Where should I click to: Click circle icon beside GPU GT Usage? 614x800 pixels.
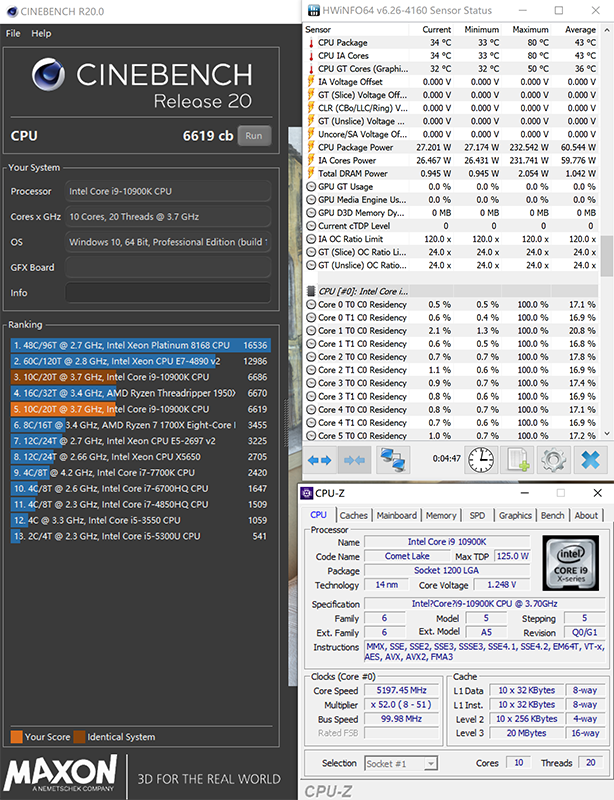click(311, 187)
